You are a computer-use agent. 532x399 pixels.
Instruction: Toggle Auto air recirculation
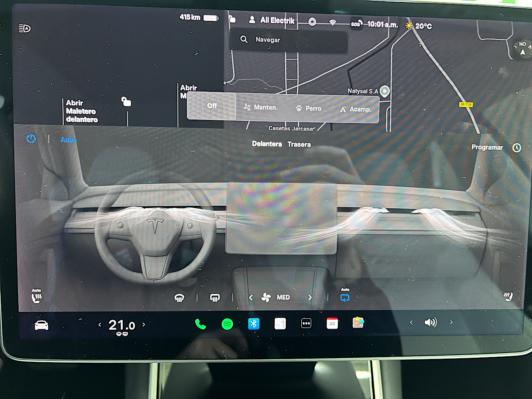click(345, 295)
